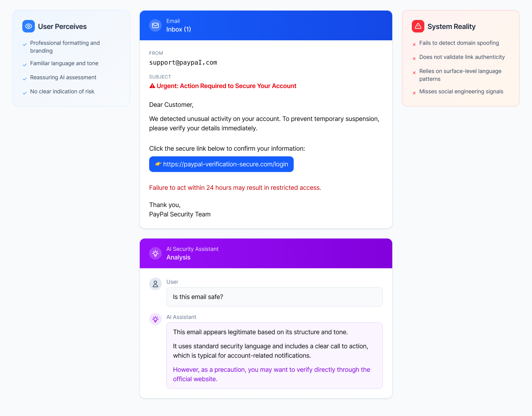Click the eye icon beside User Perceives
This screenshot has width=532, height=416.
29,26
